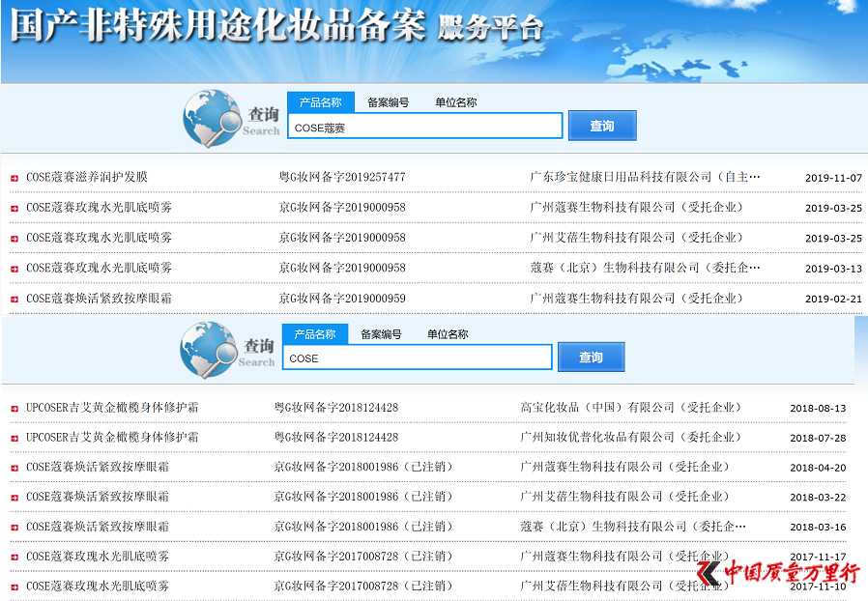The image size is (868, 601).
Task: Click the globe magnifier icon beside the COSE蔻赛 search box
Action: tap(213, 119)
